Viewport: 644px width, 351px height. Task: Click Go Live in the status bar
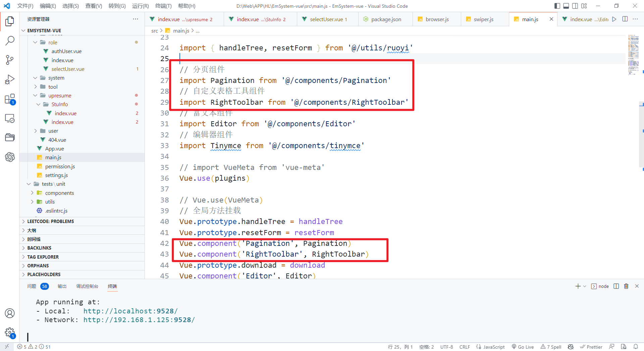tap(523, 347)
